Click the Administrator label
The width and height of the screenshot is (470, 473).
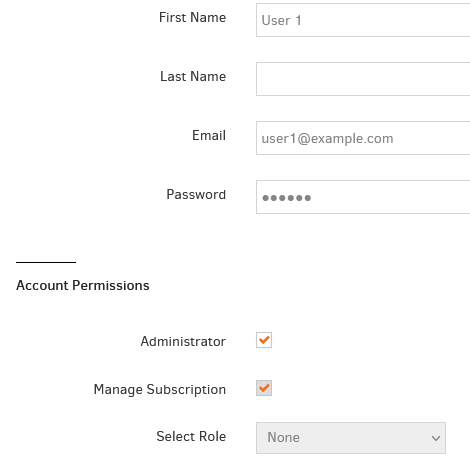tap(183, 341)
